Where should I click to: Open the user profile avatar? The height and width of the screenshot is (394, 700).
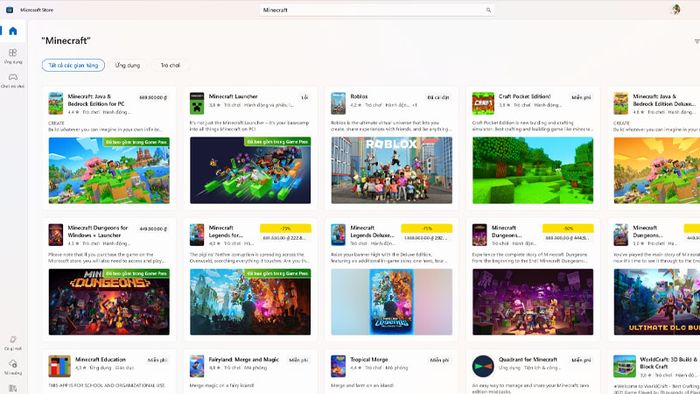pos(675,10)
